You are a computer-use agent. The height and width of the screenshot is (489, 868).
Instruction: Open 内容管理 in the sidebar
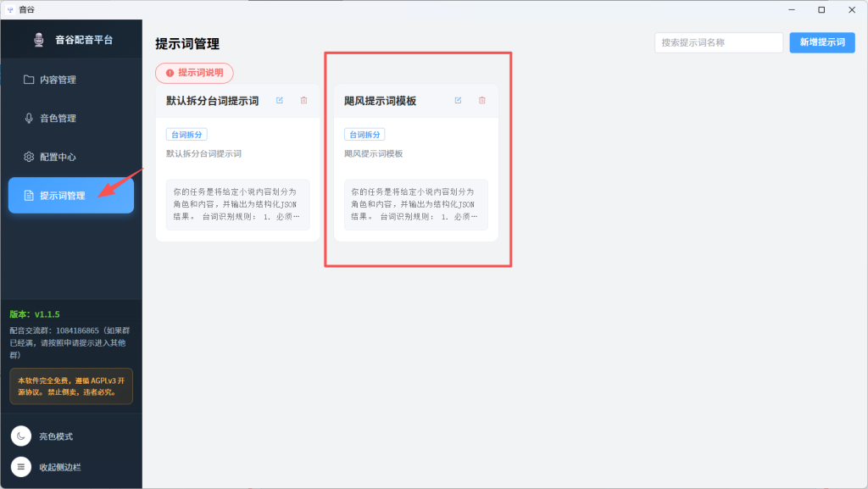71,80
